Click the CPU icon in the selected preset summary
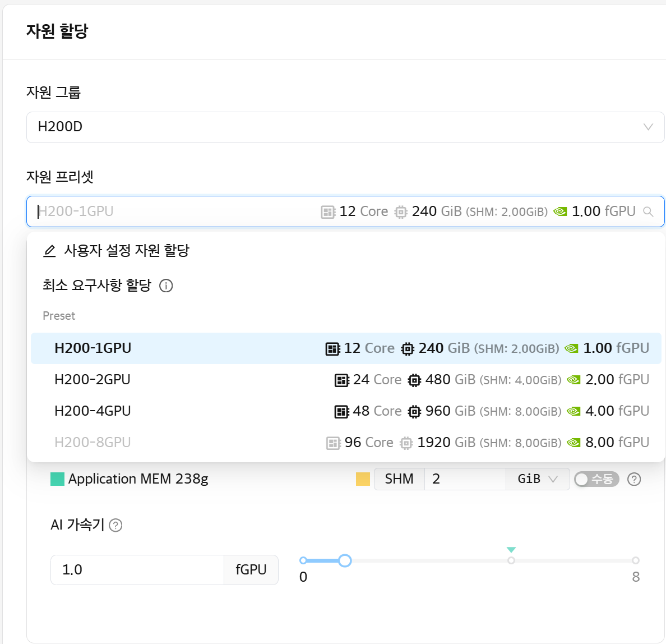 pyautogui.click(x=328, y=211)
